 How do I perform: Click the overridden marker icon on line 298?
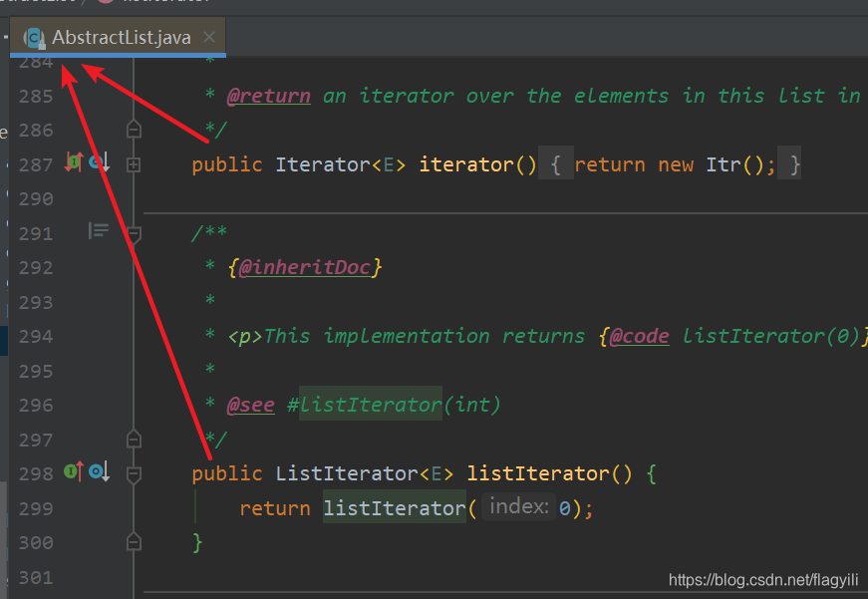pyautogui.click(x=95, y=472)
